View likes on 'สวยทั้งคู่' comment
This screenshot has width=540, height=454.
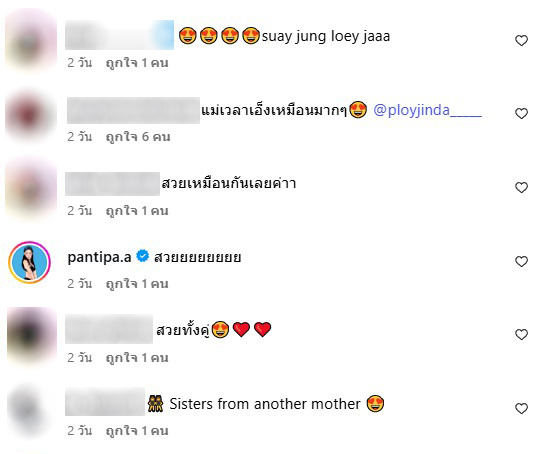coord(137,358)
